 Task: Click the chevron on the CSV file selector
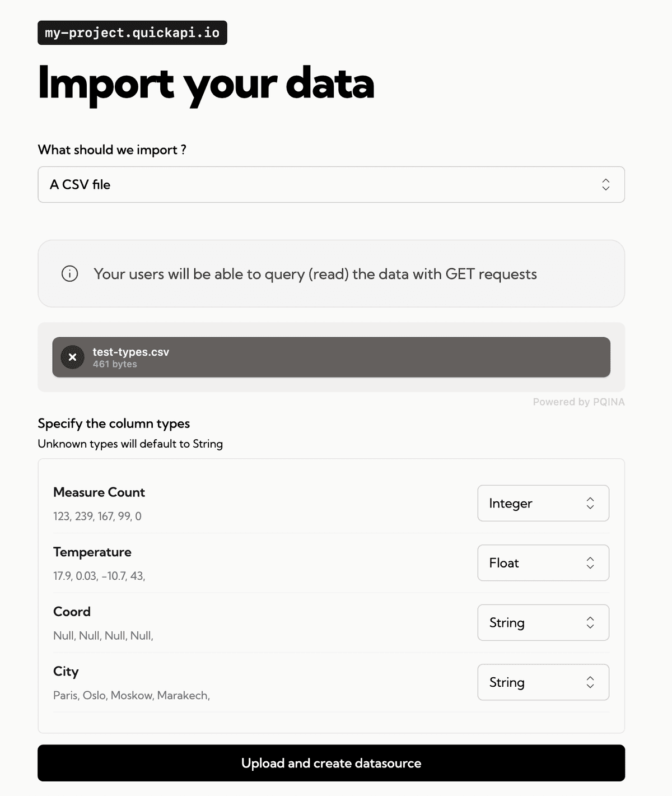click(606, 184)
